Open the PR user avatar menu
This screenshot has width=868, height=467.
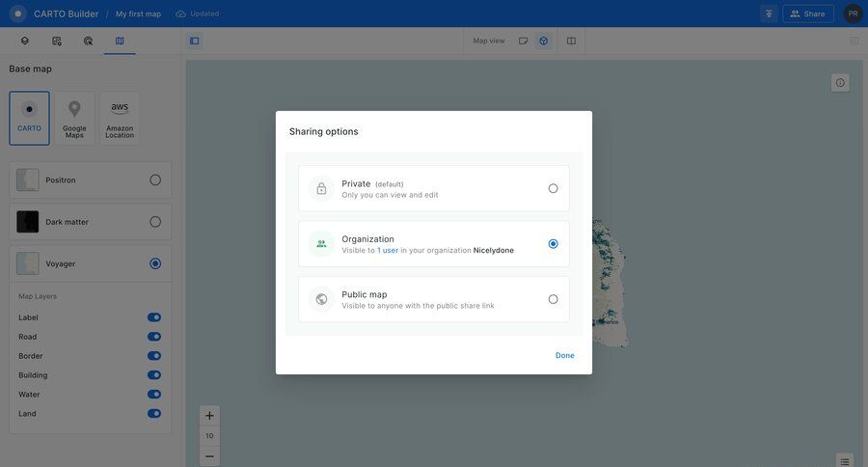coord(854,14)
